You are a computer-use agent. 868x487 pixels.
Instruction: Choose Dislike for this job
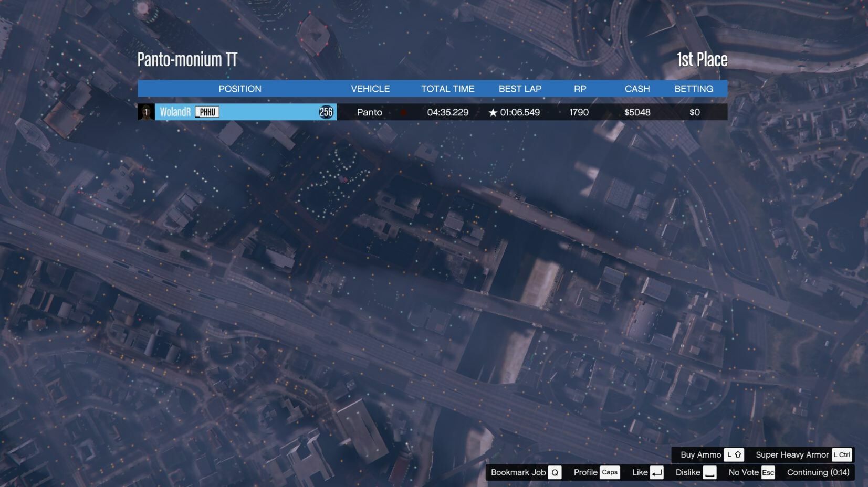[688, 472]
